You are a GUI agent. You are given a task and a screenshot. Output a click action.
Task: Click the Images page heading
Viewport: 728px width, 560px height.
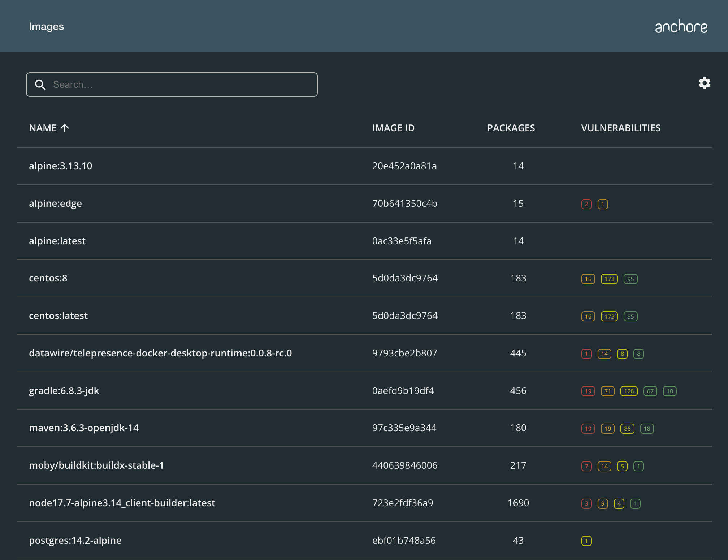point(46,26)
